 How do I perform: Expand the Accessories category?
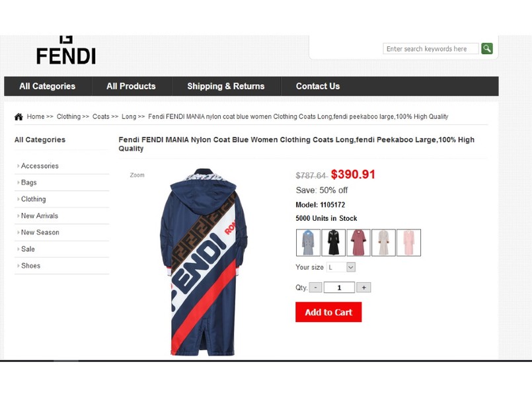coord(40,166)
